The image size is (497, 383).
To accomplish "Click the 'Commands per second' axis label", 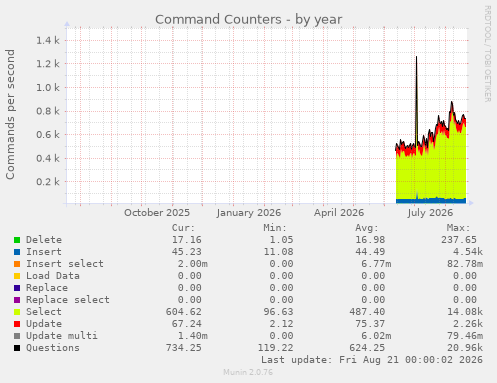I will (10, 114).
